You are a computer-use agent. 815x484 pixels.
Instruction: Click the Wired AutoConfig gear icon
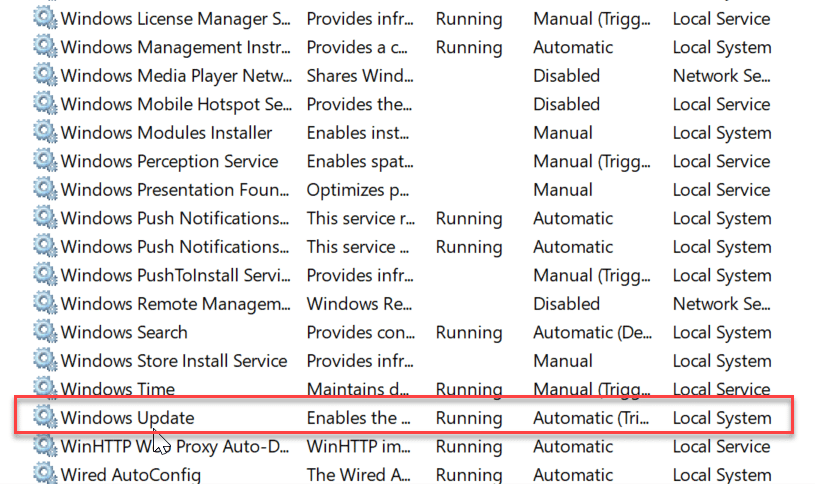coord(45,474)
